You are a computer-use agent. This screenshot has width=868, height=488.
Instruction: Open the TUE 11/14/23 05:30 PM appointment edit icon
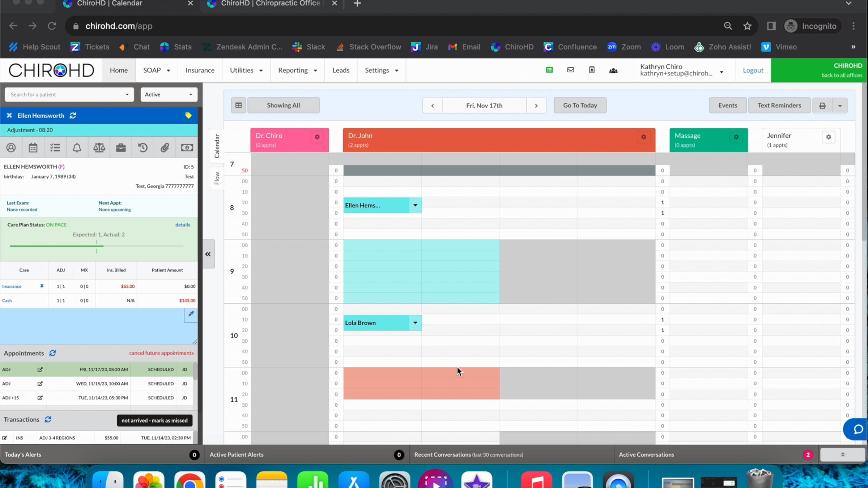pyautogui.click(x=40, y=398)
